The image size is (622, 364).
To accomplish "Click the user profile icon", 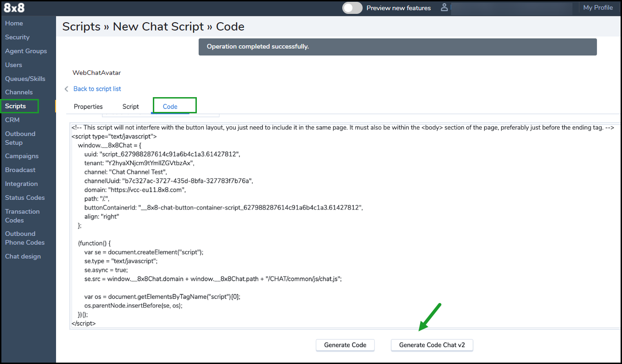I will coord(445,7).
